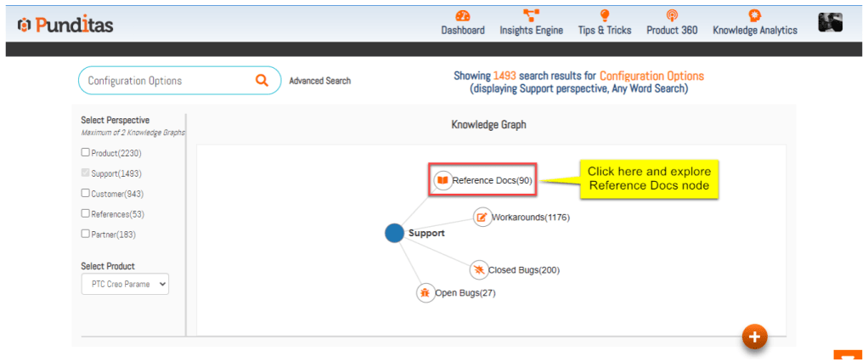Toggle the Customer(943) perspective checkbox
This screenshot has height=362, width=868.
[85, 193]
